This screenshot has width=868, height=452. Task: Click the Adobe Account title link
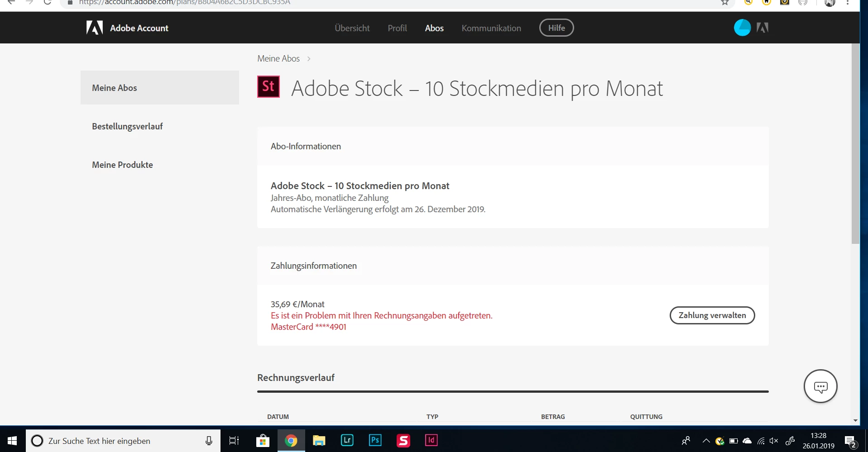139,28
